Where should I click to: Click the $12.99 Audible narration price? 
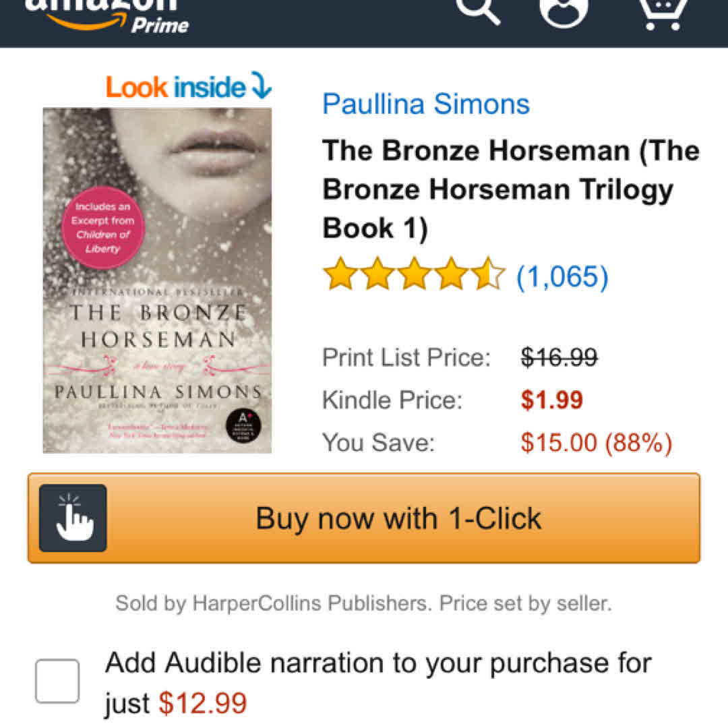[x=203, y=704]
